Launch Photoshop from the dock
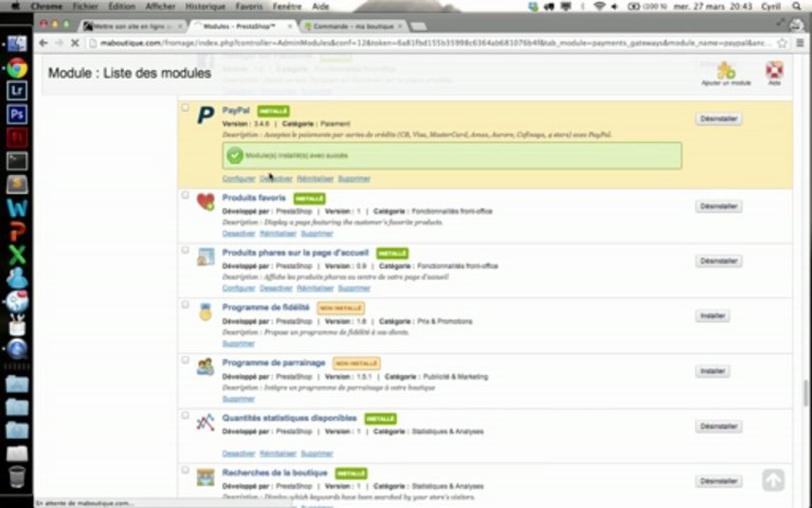This screenshot has height=508, width=812. click(17, 114)
